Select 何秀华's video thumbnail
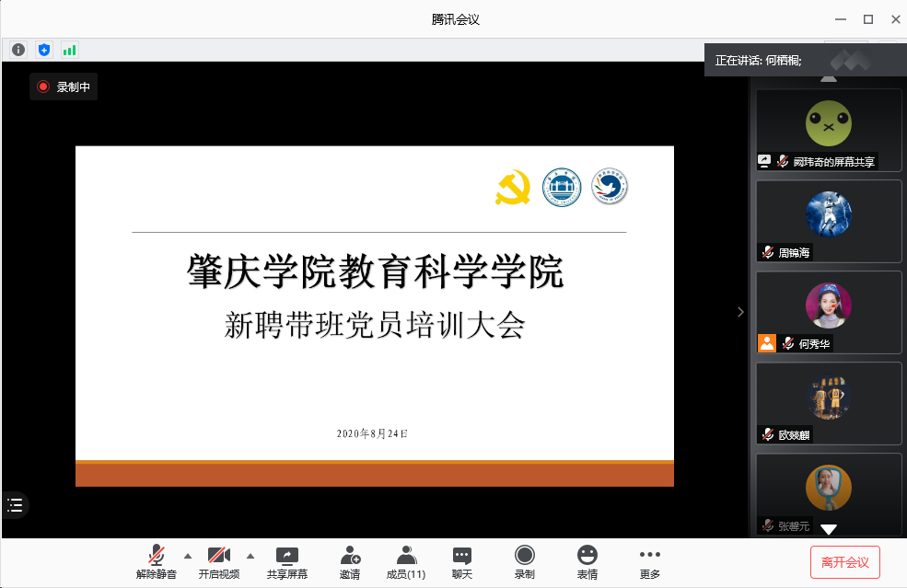Viewport: 907px width, 588px height. tap(829, 311)
